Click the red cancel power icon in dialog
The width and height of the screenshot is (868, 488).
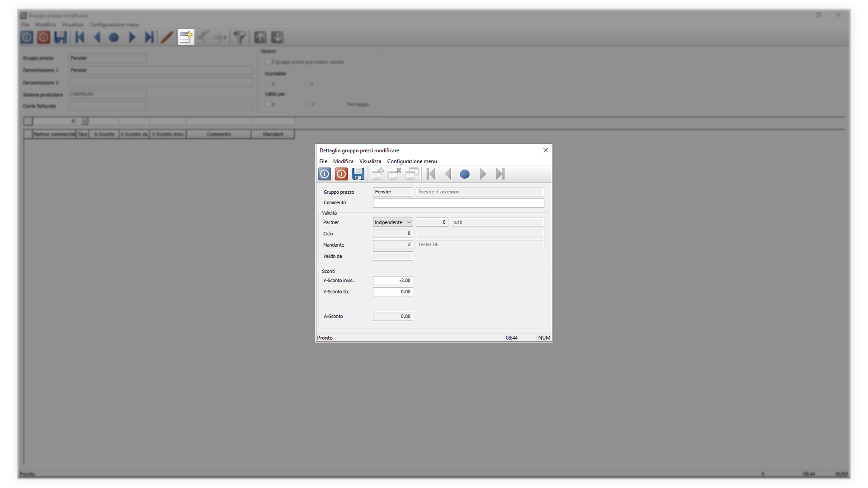coord(341,174)
